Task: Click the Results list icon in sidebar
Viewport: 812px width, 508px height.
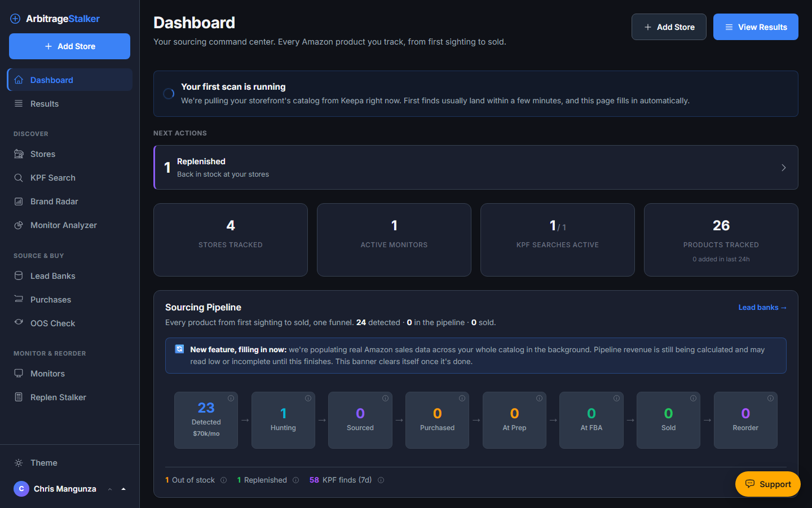Action: (19, 104)
